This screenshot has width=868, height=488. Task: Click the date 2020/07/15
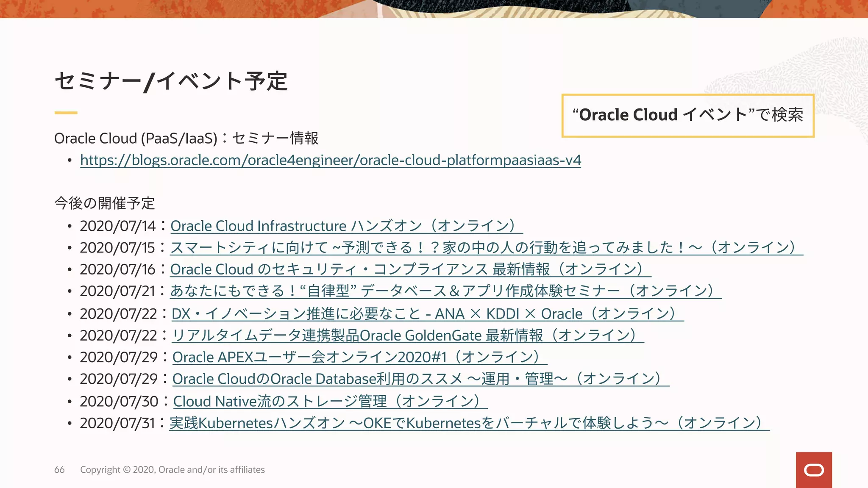tap(117, 247)
